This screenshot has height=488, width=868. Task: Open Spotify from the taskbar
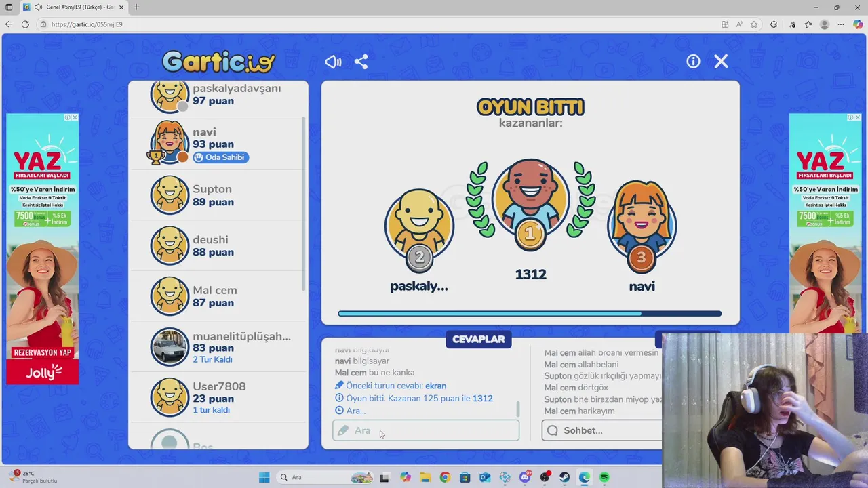(604, 477)
